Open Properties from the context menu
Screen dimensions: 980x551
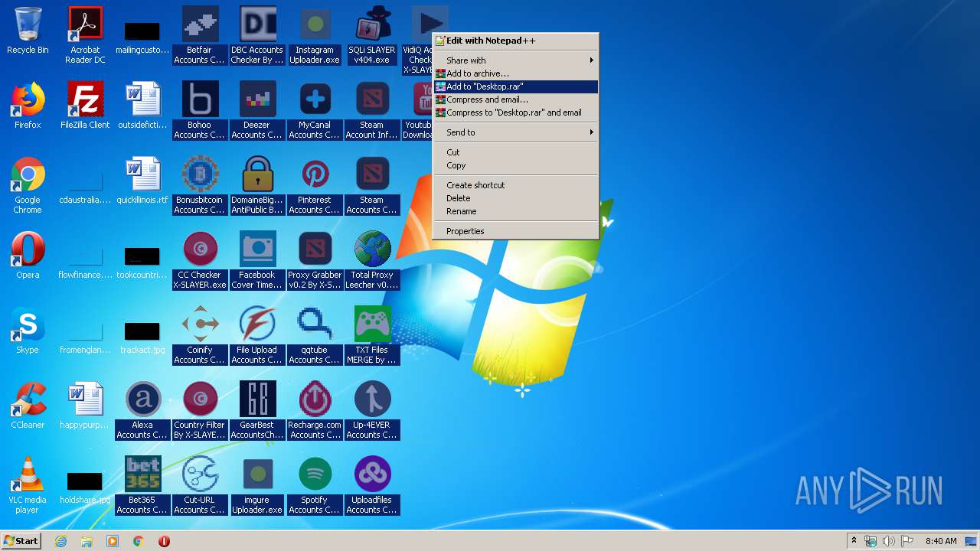click(516, 231)
